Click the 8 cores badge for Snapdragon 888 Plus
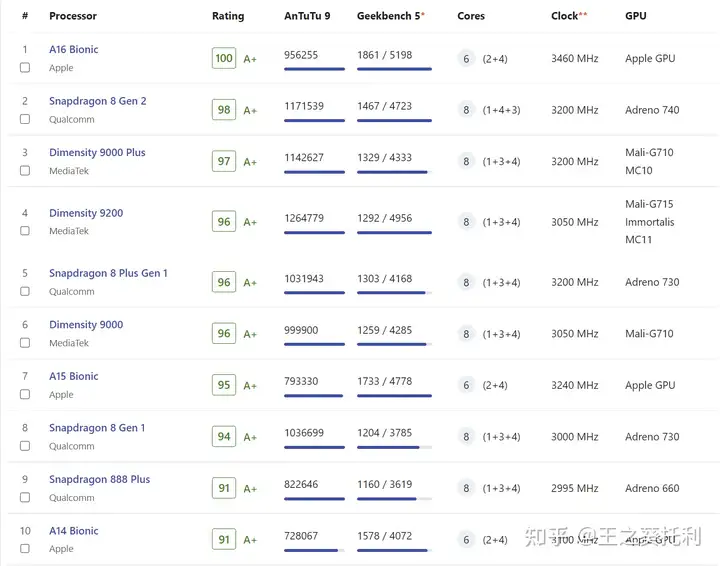This screenshot has height=566, width=720. pyautogui.click(x=466, y=488)
